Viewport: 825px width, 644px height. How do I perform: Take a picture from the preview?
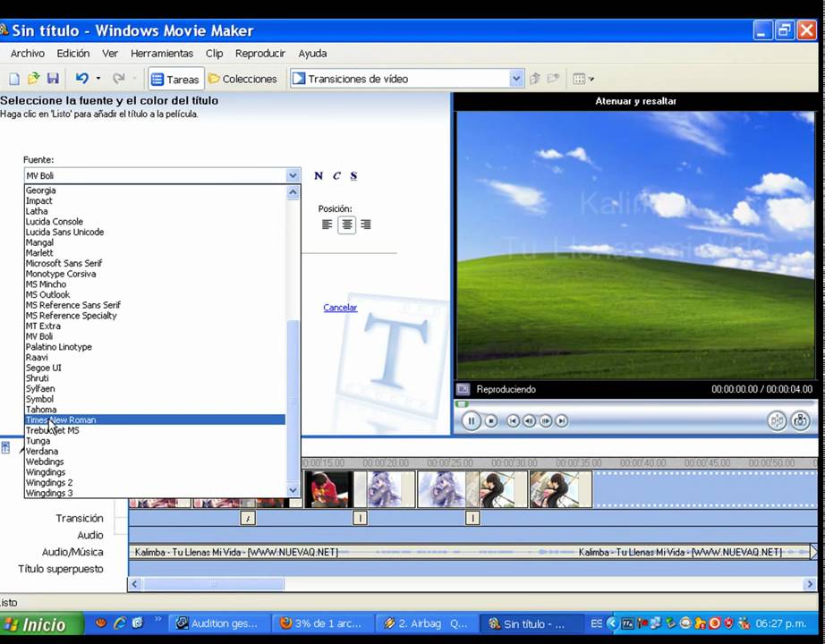[x=800, y=421]
